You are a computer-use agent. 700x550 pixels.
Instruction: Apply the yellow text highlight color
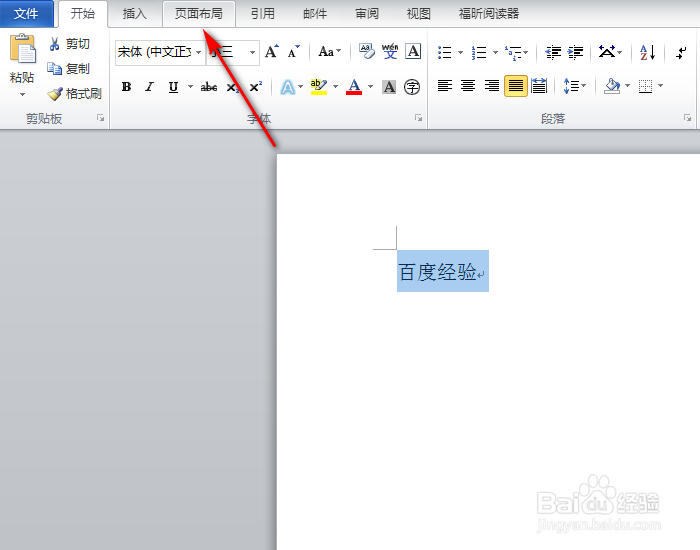coord(319,87)
